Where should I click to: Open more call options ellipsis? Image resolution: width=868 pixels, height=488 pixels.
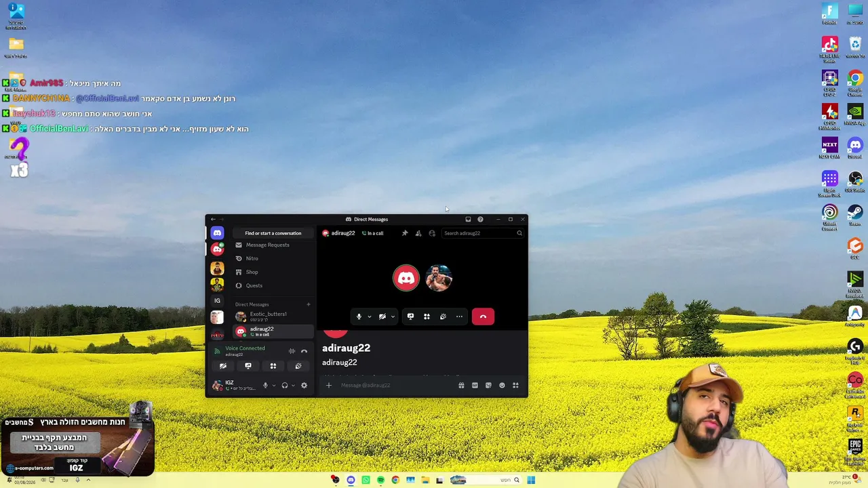click(459, 317)
